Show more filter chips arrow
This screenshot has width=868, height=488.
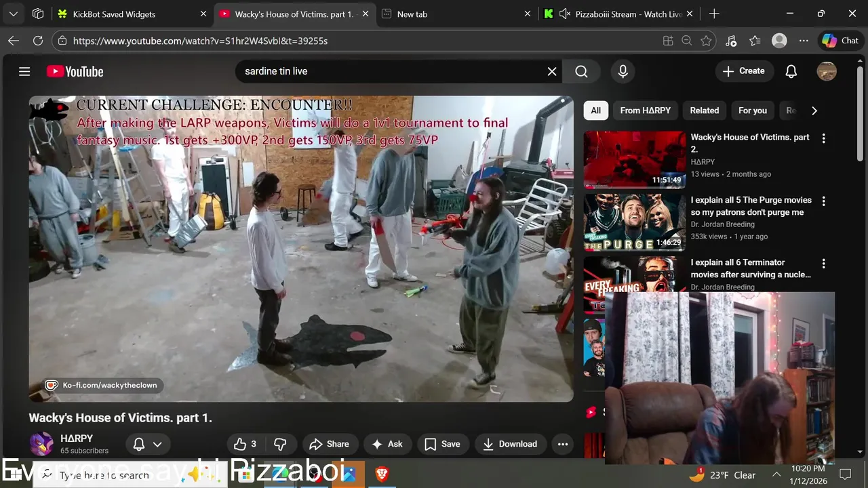click(x=814, y=110)
